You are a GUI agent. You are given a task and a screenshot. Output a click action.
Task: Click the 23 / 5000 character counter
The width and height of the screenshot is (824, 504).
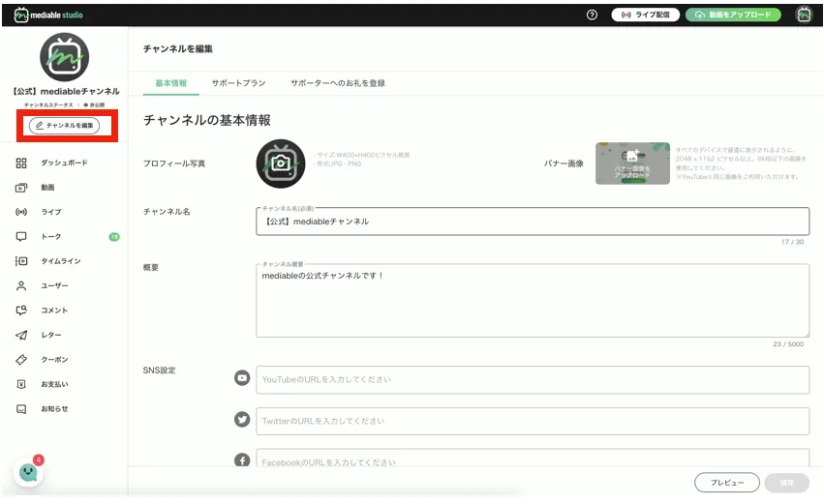pyautogui.click(x=788, y=343)
